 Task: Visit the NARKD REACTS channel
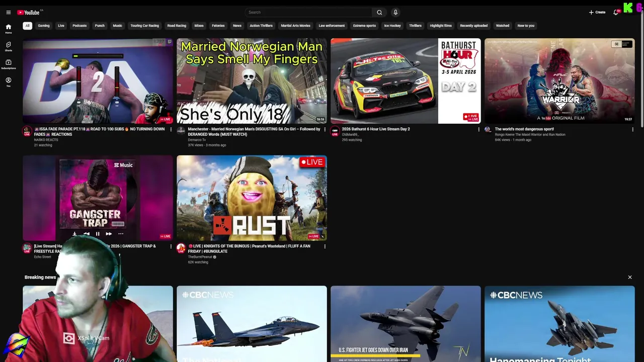[46, 140]
